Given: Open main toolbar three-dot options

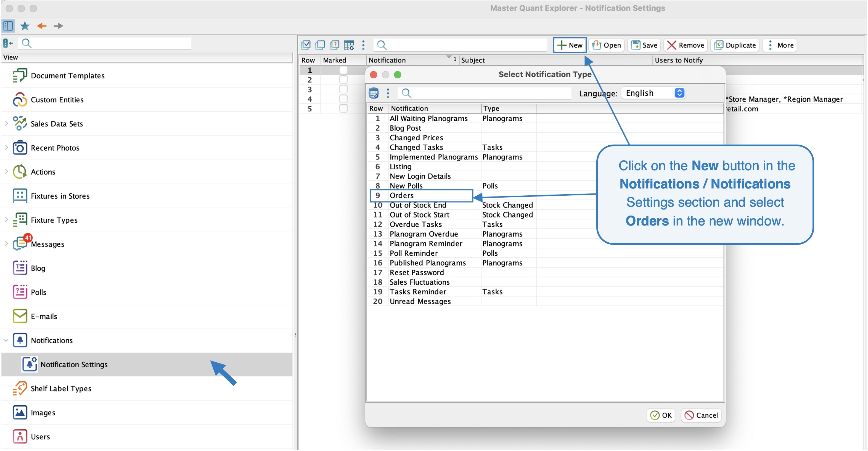Looking at the screenshot, I should click(363, 45).
